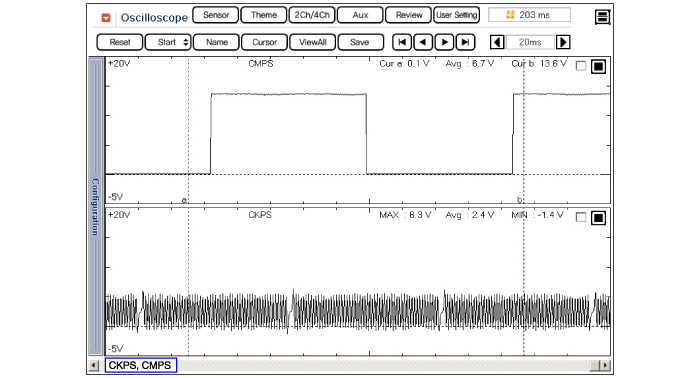Viewport: 700px width, 378px height.
Task: Click the CKPS, CMPS name field
Action: 141,365
